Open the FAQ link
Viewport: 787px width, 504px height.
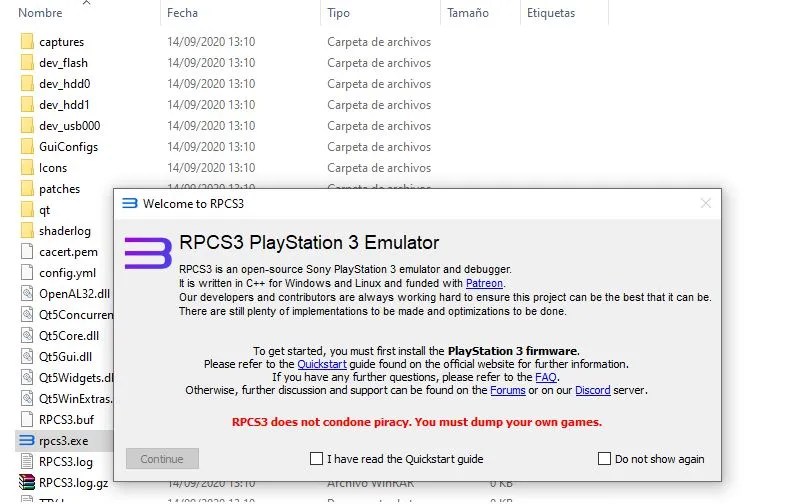pos(546,377)
